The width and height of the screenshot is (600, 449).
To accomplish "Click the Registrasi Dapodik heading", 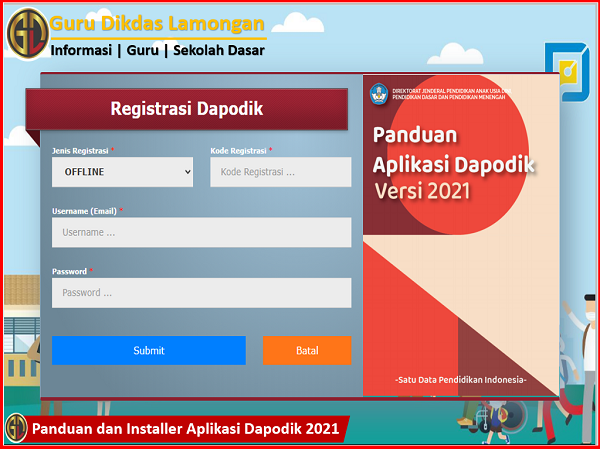I will click(187, 109).
